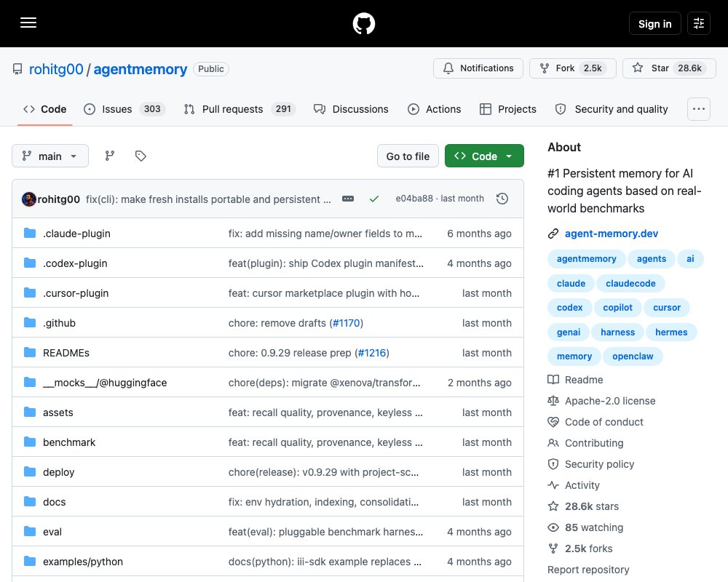Open the READMEs folder
Viewport: 728px width, 582px height.
click(x=66, y=353)
